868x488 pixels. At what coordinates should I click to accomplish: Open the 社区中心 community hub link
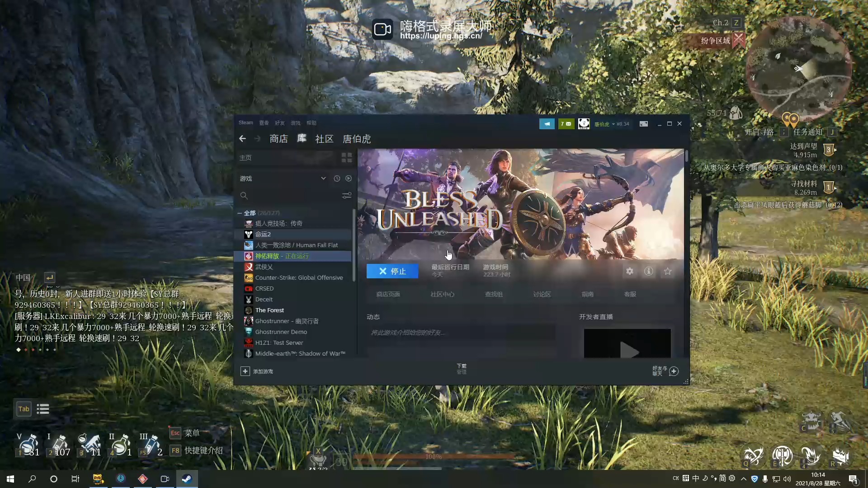click(442, 294)
